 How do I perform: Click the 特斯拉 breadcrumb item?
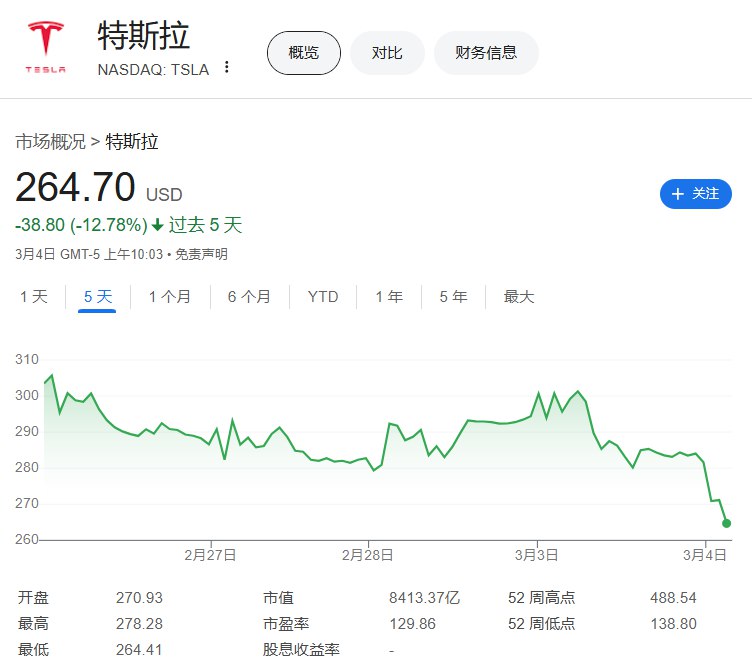132,142
